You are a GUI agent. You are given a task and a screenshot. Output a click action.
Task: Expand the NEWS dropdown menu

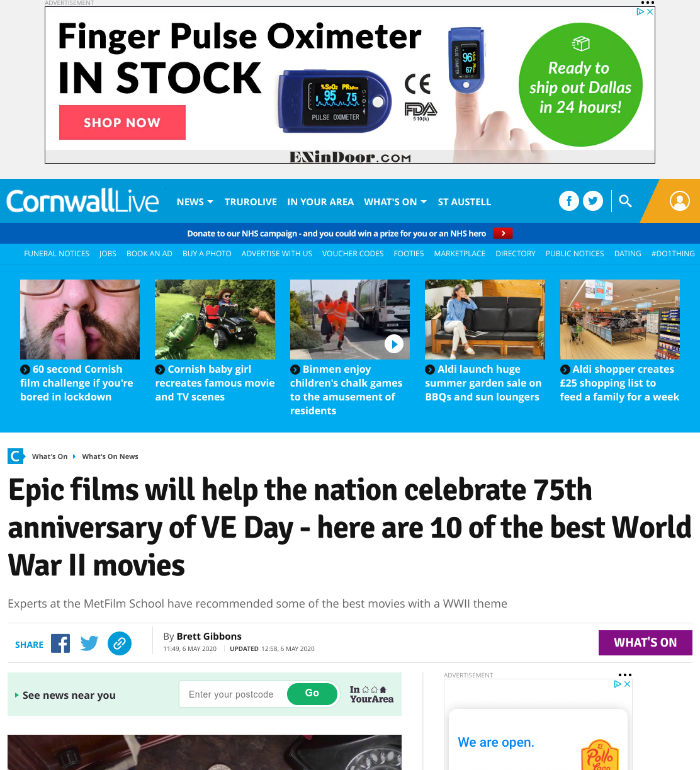[195, 202]
